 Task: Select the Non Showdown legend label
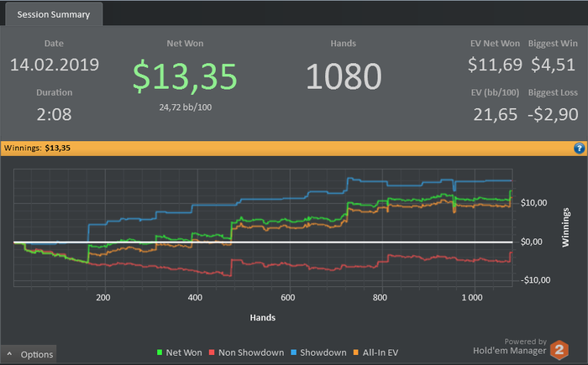pyautogui.click(x=251, y=352)
